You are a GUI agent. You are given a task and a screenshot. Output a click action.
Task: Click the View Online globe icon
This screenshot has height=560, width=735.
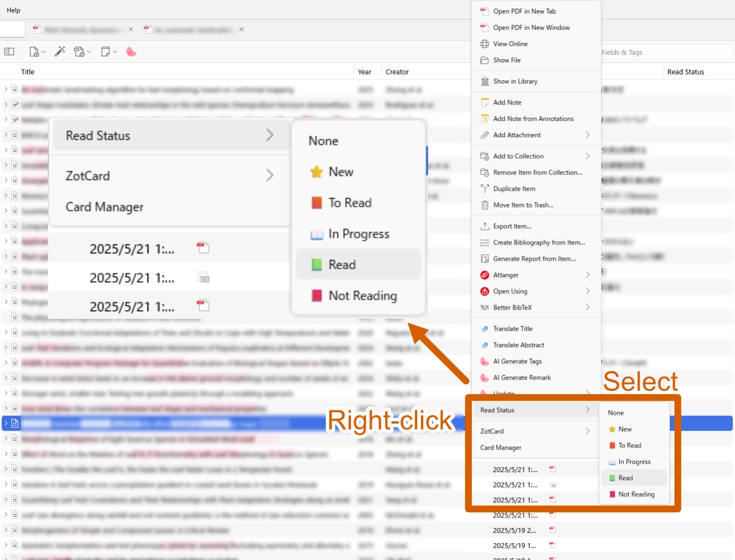(x=484, y=44)
